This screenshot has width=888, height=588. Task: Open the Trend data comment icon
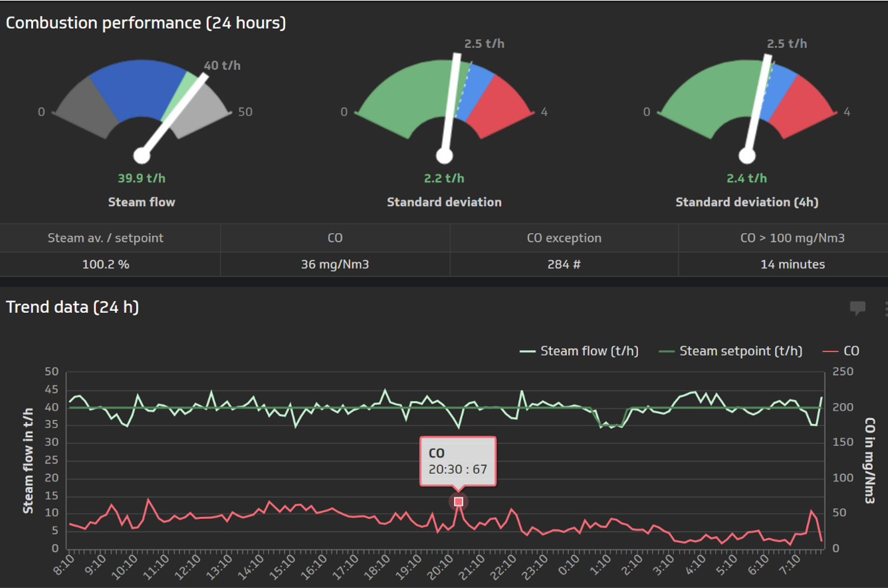pyautogui.click(x=857, y=308)
